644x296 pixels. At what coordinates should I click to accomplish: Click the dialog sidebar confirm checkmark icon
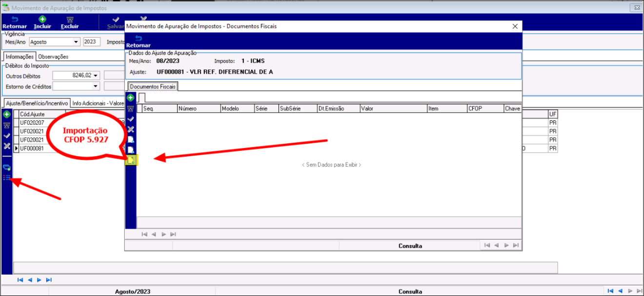tap(131, 119)
